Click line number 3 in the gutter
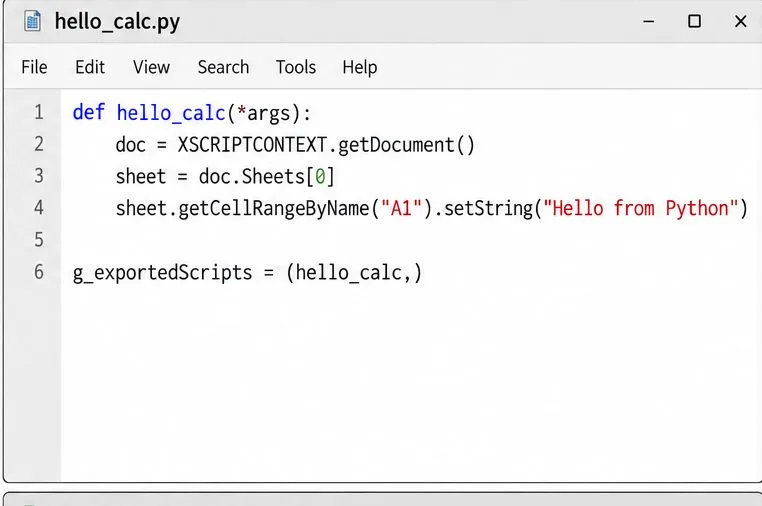This screenshot has height=506, width=762. 39,176
